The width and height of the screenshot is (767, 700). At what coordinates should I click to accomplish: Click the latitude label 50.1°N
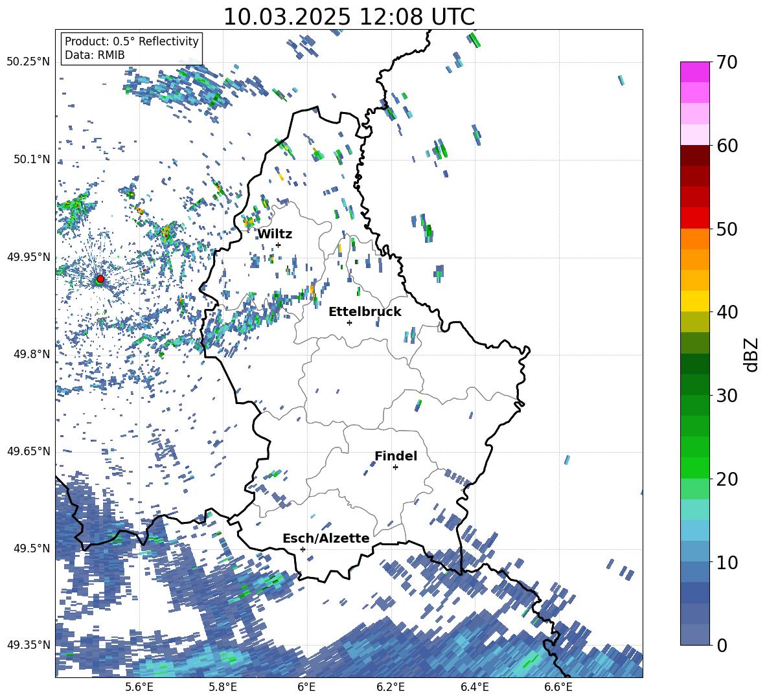pos(31,159)
